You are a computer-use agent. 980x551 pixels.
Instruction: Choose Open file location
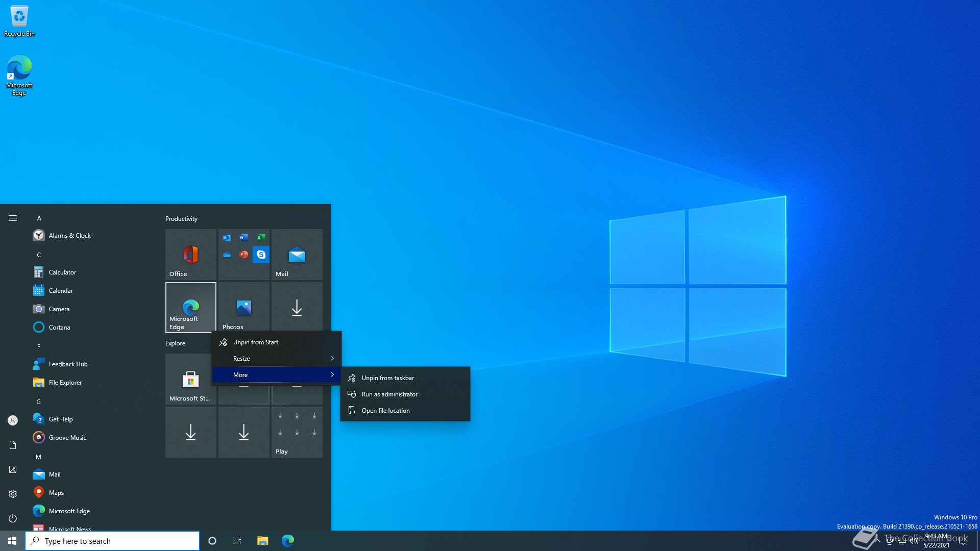pos(405,411)
